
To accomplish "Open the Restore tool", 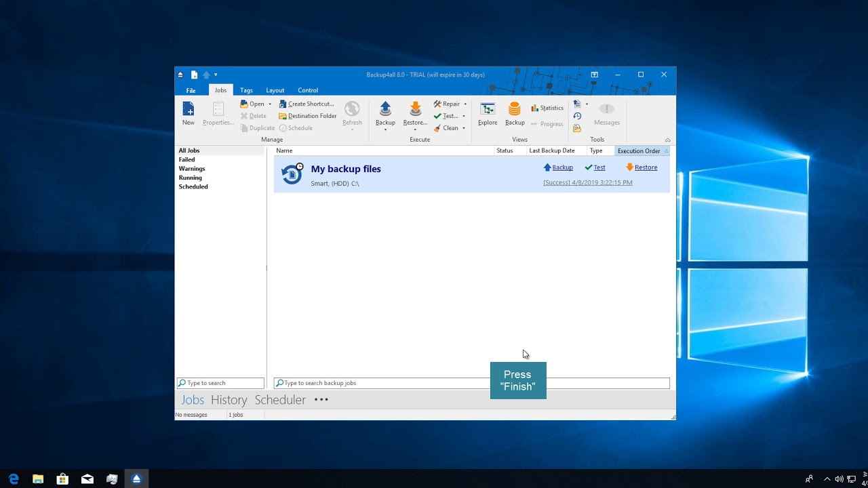I will pos(414,112).
